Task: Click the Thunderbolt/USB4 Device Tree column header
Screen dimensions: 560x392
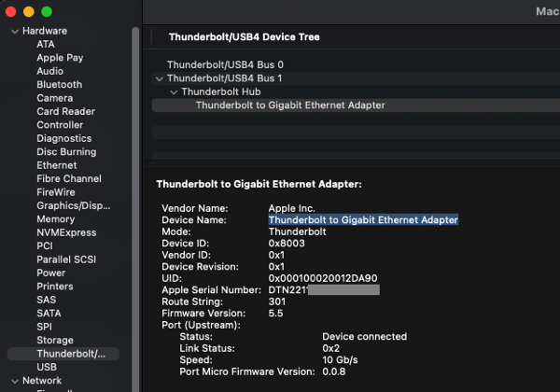Action: (245, 37)
